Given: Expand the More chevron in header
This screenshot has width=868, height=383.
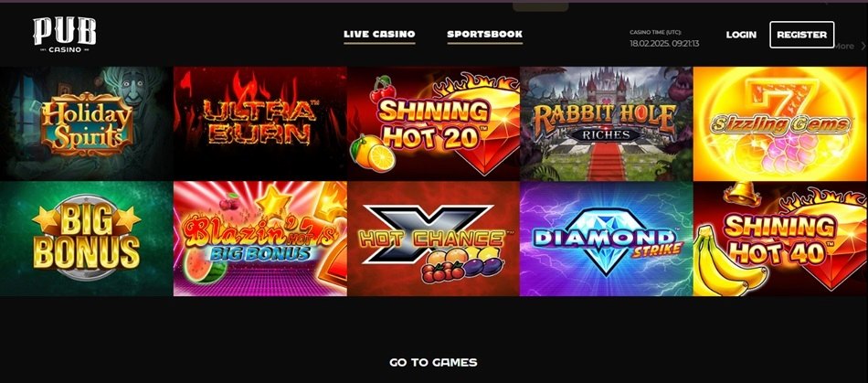Looking at the screenshot, I should point(863,47).
